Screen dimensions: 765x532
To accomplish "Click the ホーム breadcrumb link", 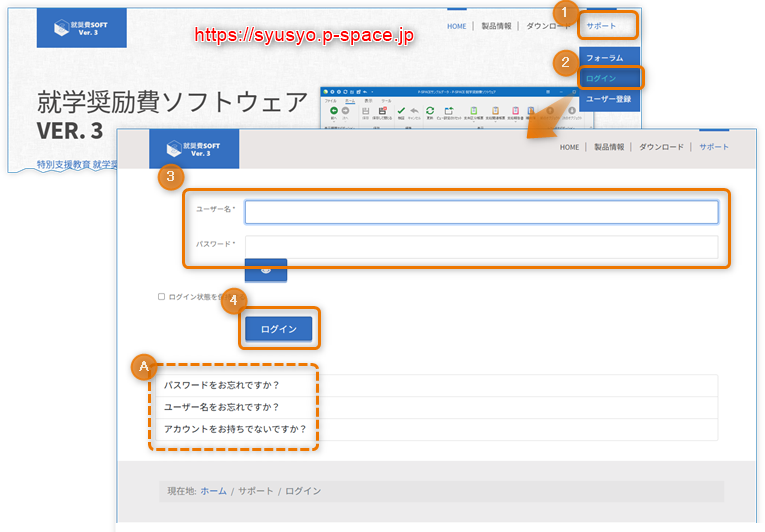I will [x=214, y=491].
